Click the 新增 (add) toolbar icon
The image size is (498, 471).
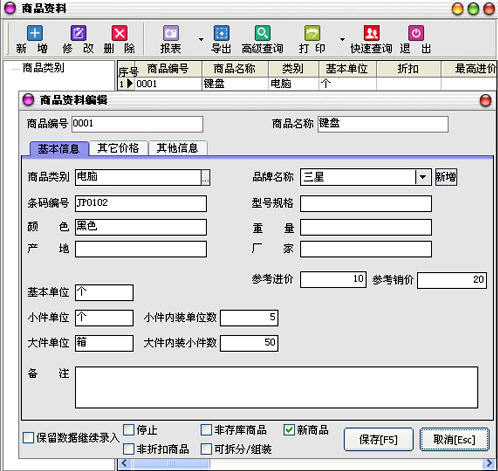35,33
